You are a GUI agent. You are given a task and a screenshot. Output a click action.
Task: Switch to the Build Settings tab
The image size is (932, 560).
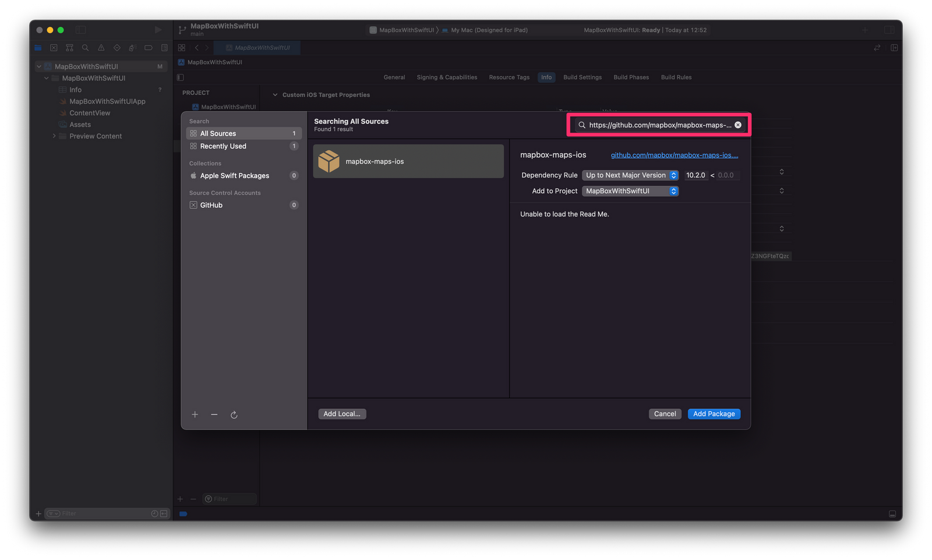[582, 77]
